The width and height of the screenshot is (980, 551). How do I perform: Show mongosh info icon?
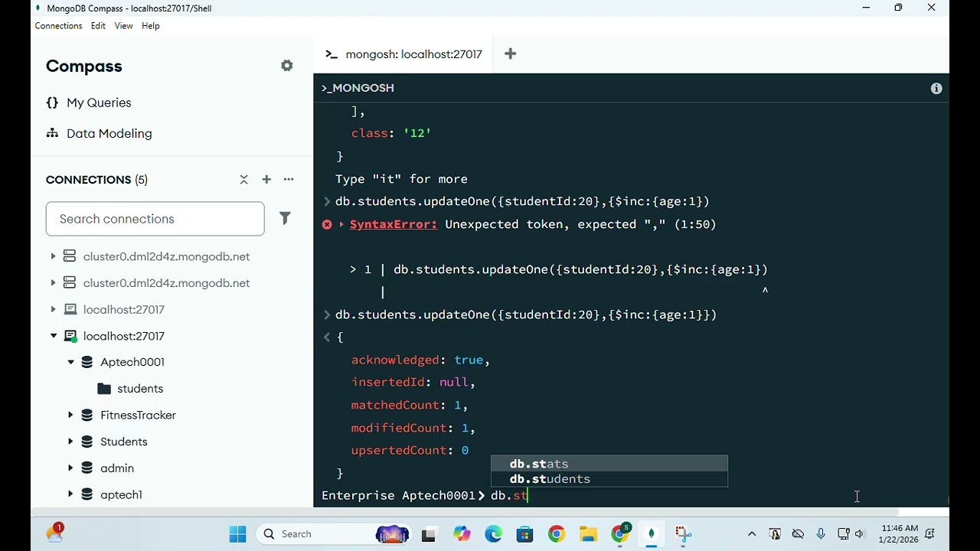[936, 89]
